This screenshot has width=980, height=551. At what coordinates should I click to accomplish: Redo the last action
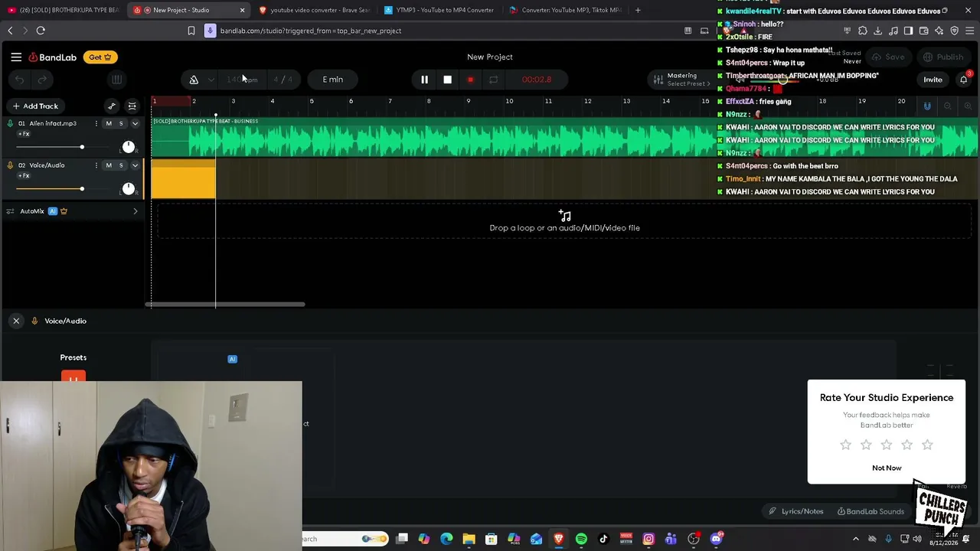pos(43,80)
